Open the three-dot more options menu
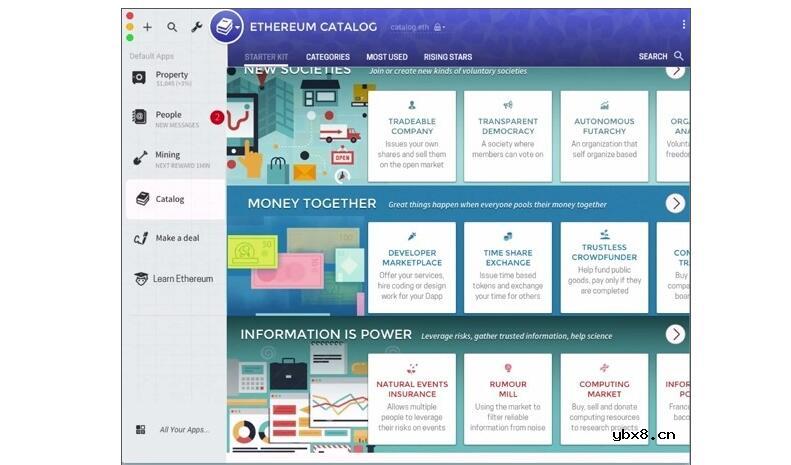791x465 pixels. click(684, 25)
